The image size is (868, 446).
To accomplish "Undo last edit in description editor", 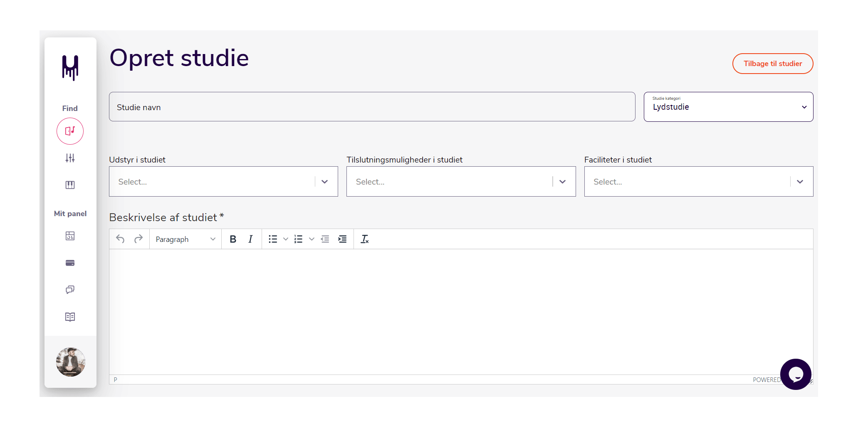I will click(x=120, y=239).
